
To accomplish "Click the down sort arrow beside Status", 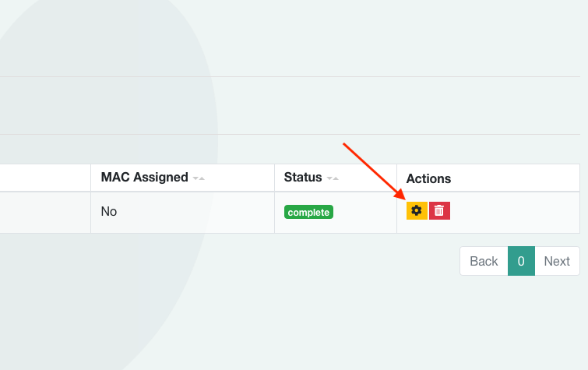I will [x=329, y=178].
